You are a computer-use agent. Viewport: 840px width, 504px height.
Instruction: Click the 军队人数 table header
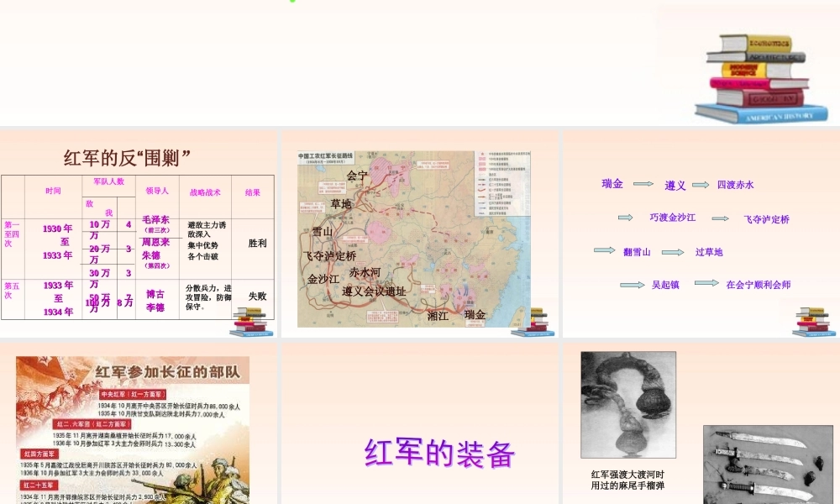(x=108, y=181)
